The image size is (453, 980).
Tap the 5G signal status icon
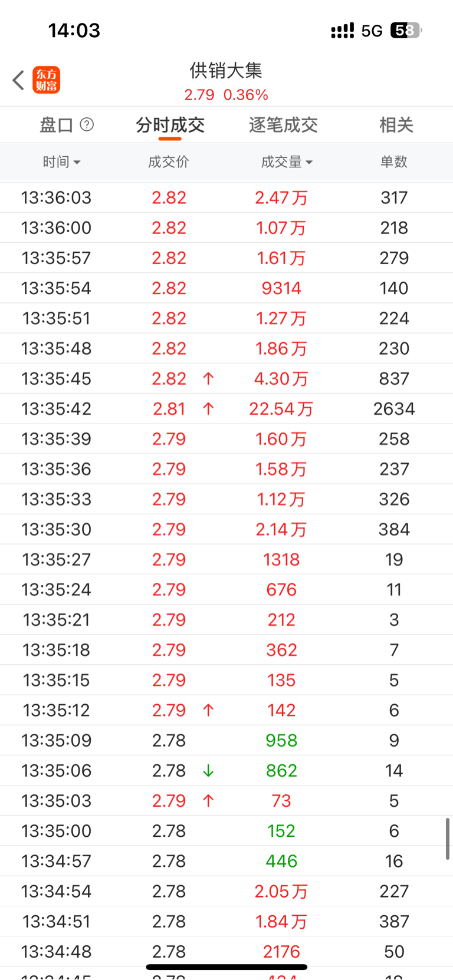372,31
